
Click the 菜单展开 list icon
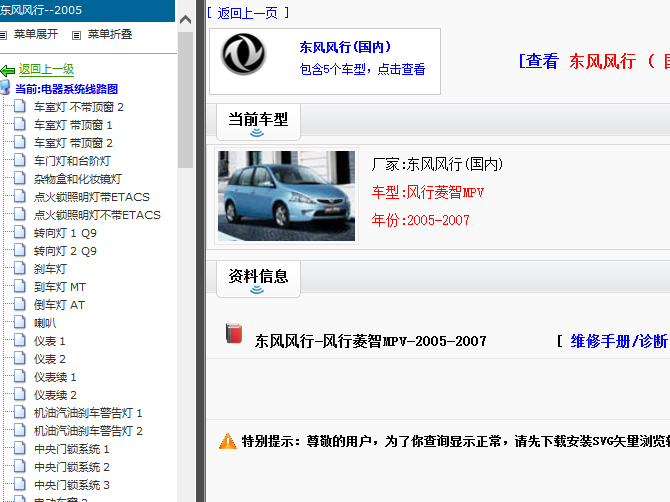[x=3, y=35]
